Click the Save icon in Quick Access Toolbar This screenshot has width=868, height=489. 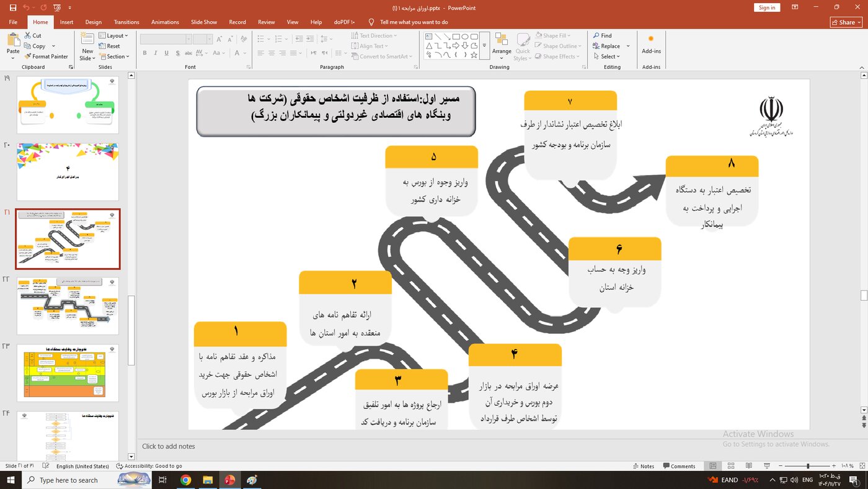point(13,7)
